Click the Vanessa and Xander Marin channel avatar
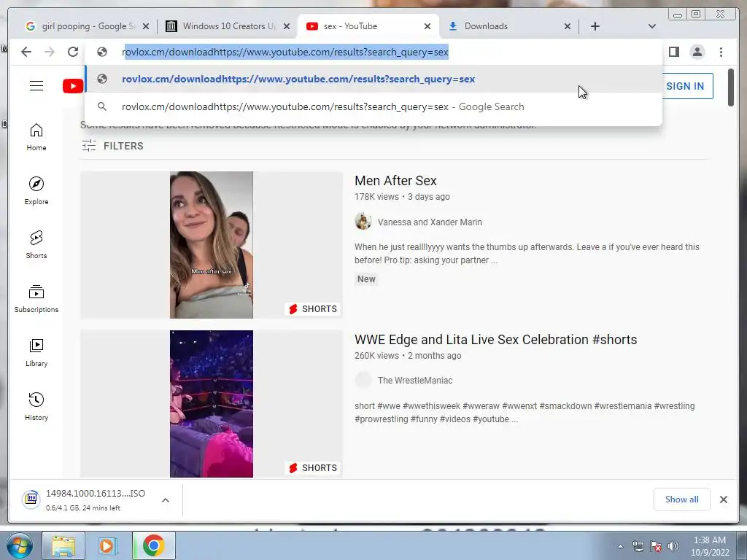 (x=363, y=222)
